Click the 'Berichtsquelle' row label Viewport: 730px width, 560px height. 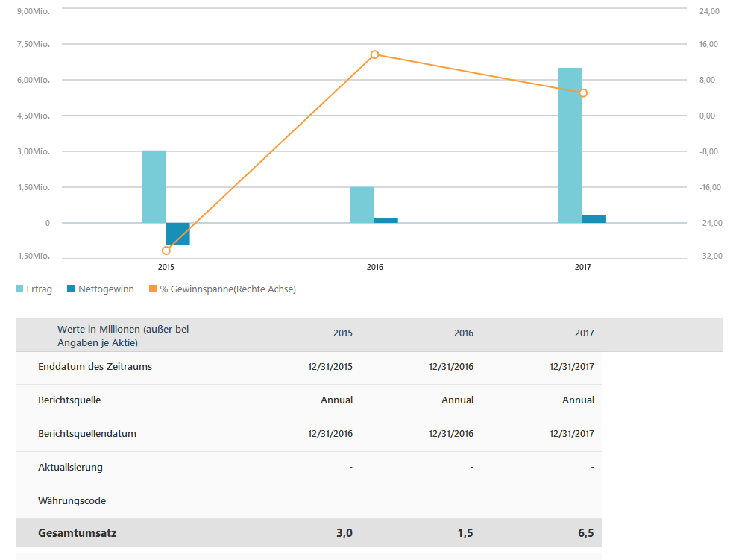[69, 400]
